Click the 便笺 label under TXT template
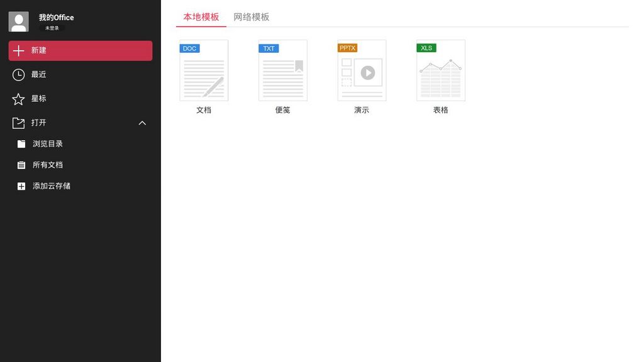 [283, 110]
